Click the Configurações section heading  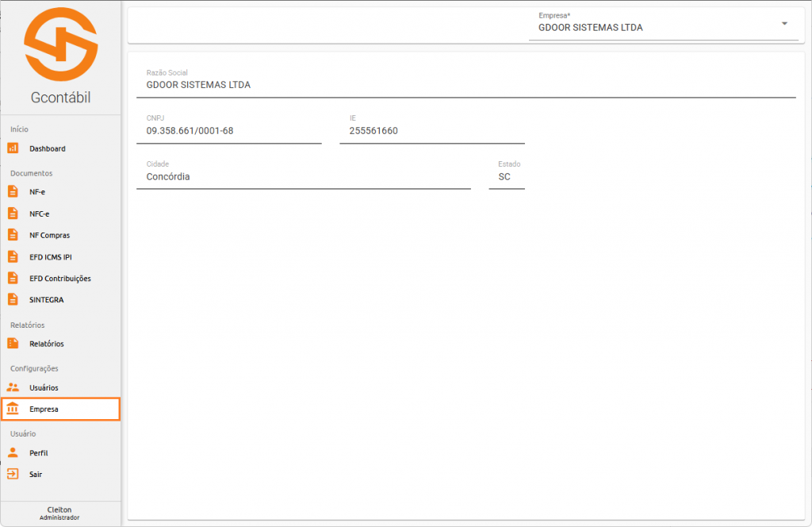(34, 368)
